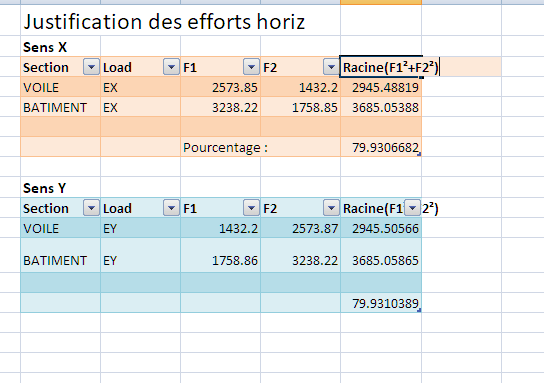Select cell showing 79.9306682

point(381,147)
